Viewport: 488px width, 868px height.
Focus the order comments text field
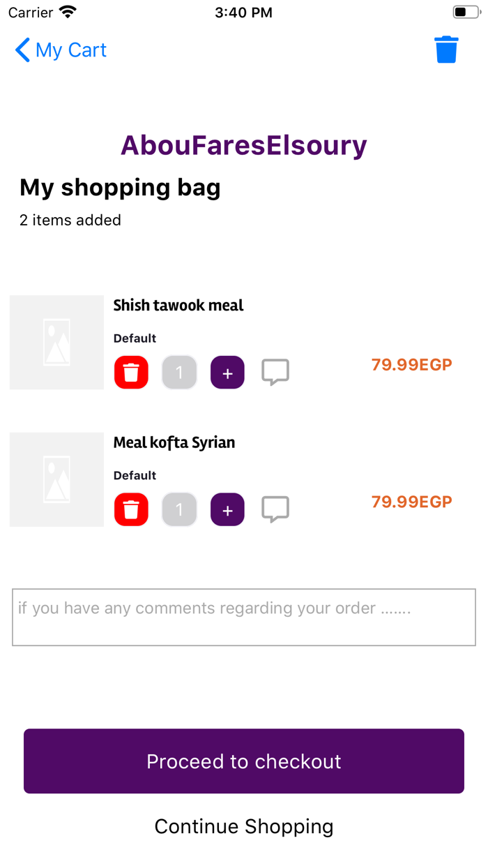click(244, 618)
